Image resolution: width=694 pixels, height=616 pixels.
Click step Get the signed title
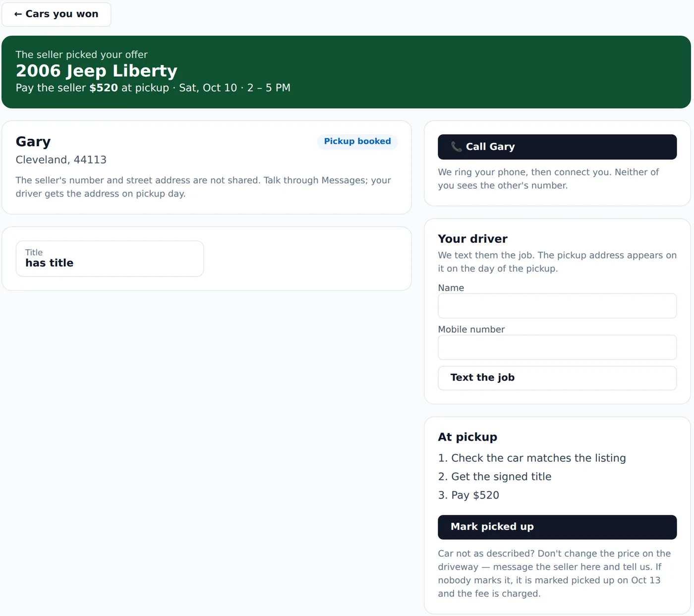tap(495, 477)
